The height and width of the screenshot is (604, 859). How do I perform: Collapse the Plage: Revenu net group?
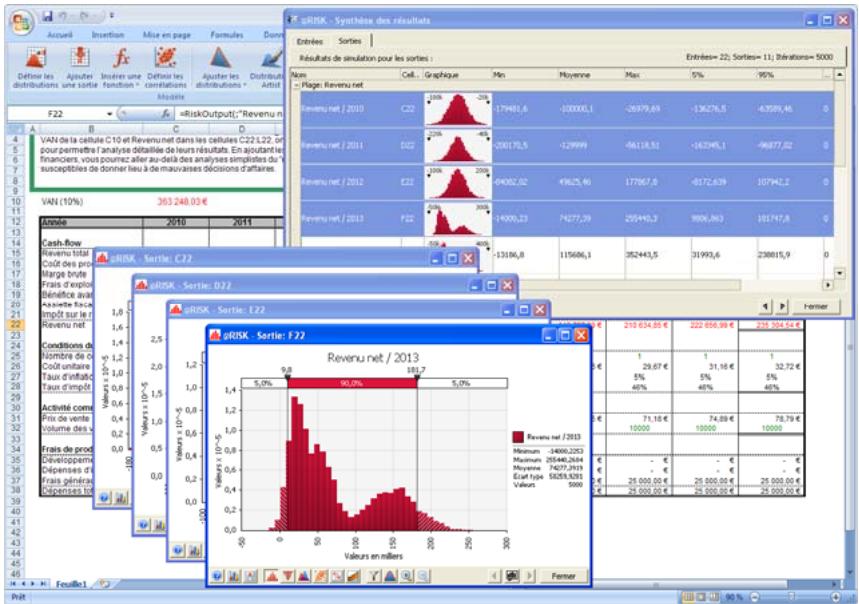click(294, 87)
